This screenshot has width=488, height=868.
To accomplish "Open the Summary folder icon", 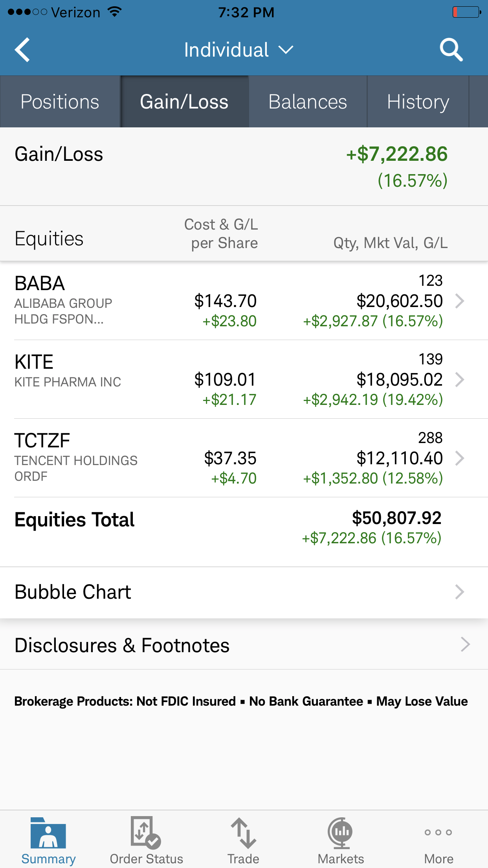I will (x=48, y=833).
